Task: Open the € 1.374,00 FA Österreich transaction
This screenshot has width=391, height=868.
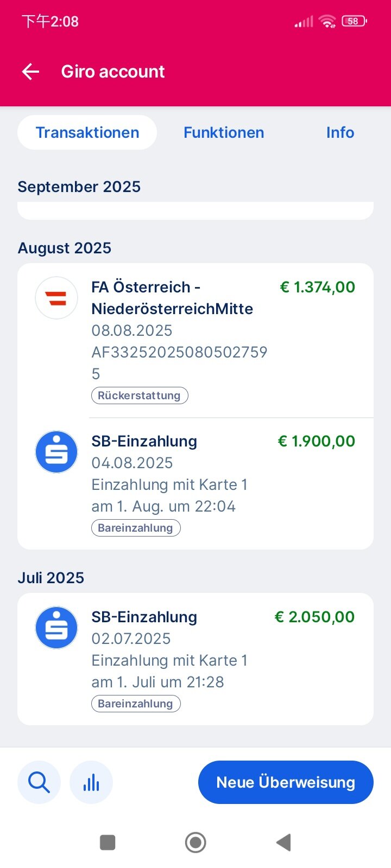Action: point(217,325)
